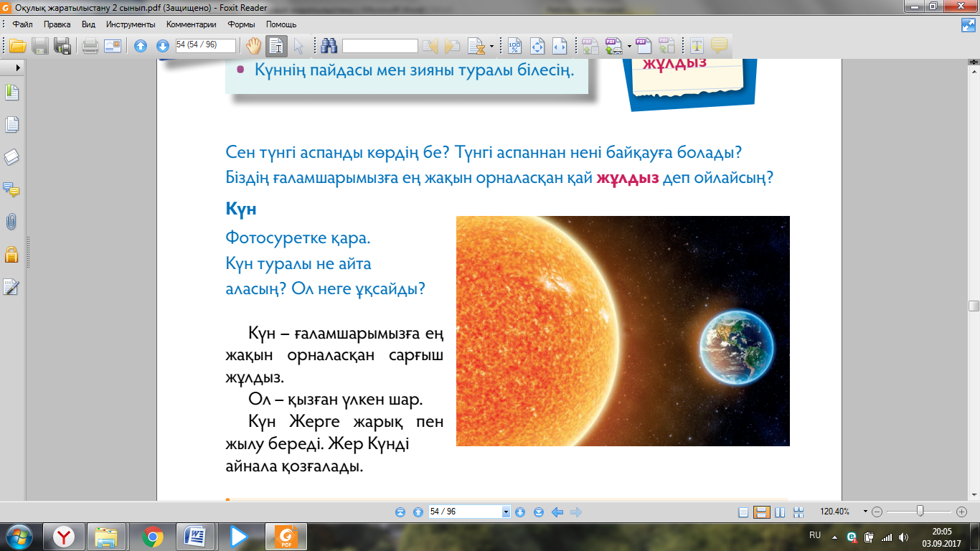The image size is (980, 551).
Task: Click the PDF printer creation icon
Action: (x=614, y=46)
